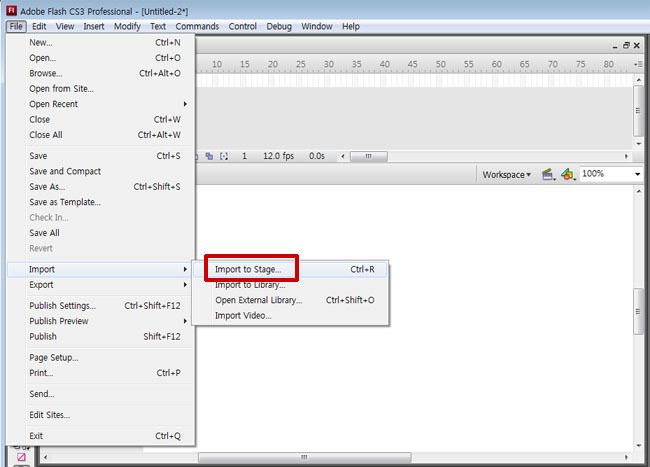The height and width of the screenshot is (467, 650).
Task: Open Publish Settings...
Action: 101,306
